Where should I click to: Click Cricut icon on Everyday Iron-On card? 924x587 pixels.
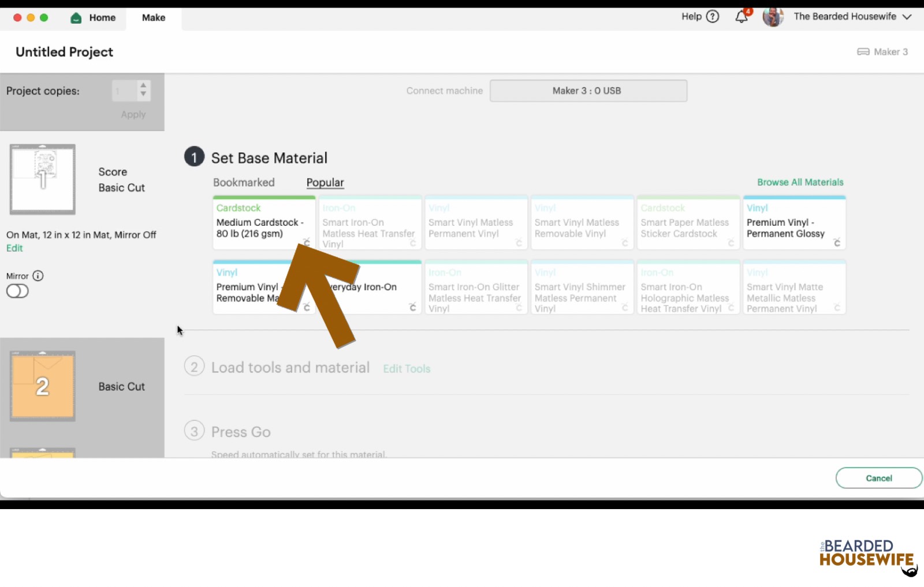(x=413, y=307)
